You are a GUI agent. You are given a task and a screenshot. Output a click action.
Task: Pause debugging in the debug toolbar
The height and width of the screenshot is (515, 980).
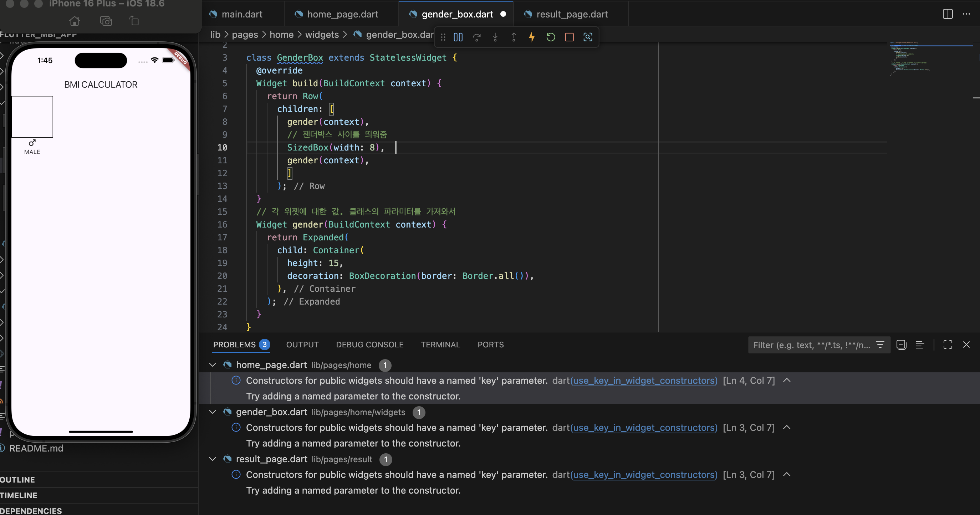click(458, 37)
